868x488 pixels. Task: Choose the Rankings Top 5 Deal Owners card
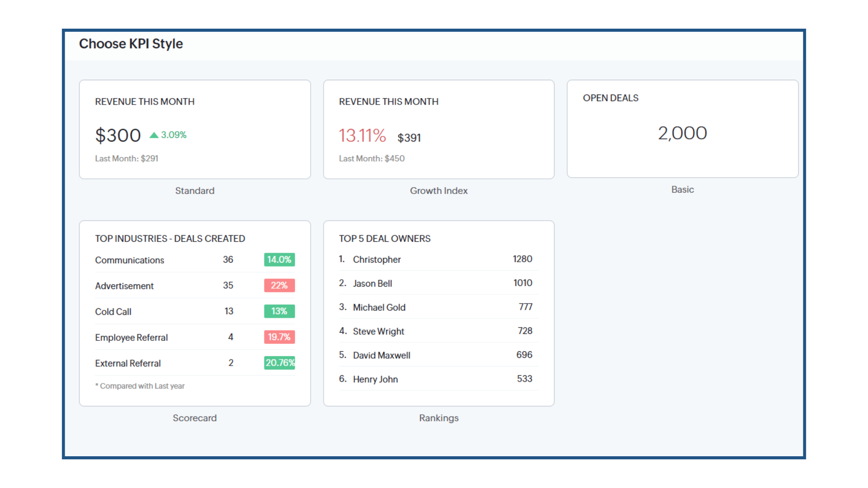click(x=439, y=313)
